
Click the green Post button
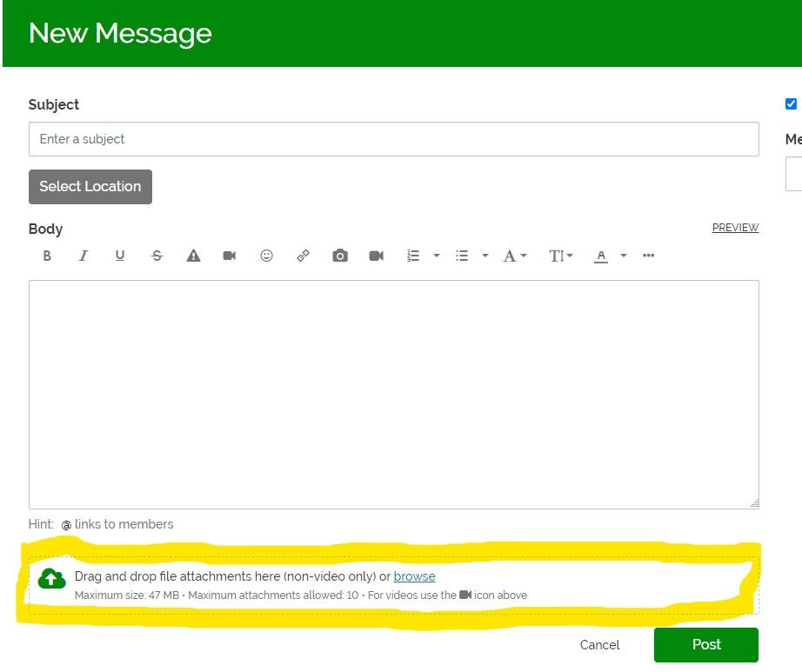pos(706,645)
